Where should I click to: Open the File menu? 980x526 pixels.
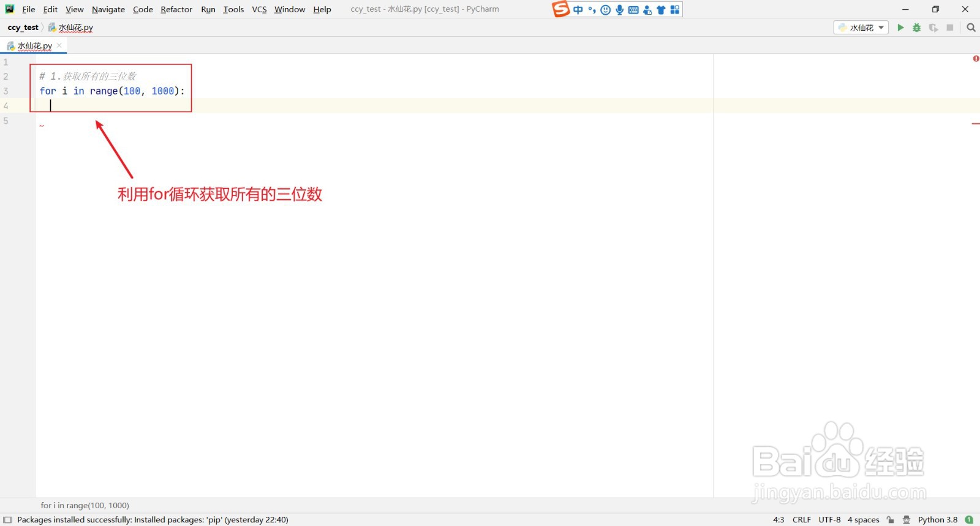click(29, 9)
